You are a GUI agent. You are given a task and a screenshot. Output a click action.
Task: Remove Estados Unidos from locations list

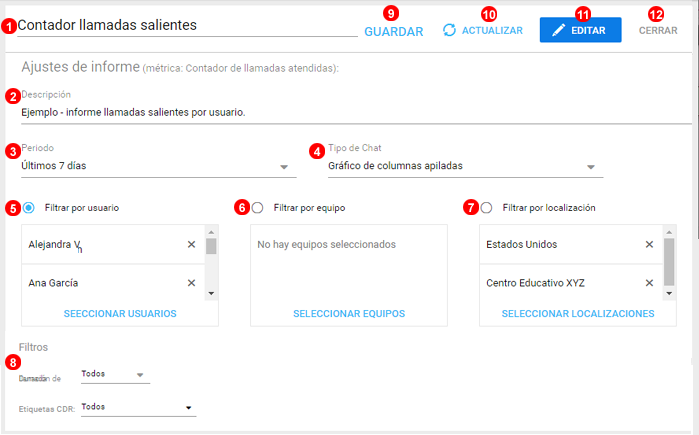coord(649,244)
